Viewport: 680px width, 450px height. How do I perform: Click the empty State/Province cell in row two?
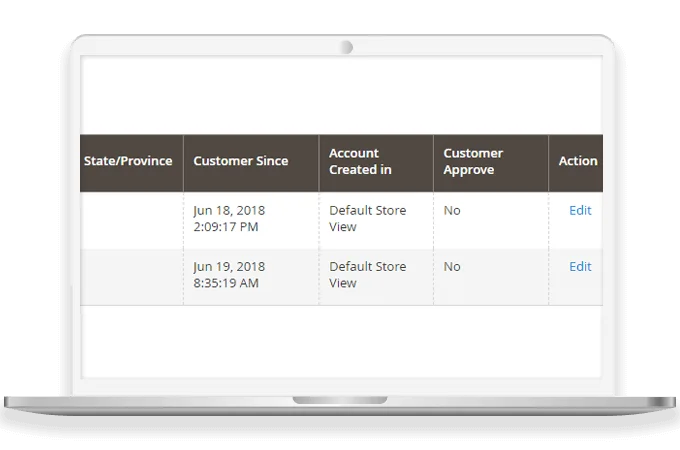(131, 276)
